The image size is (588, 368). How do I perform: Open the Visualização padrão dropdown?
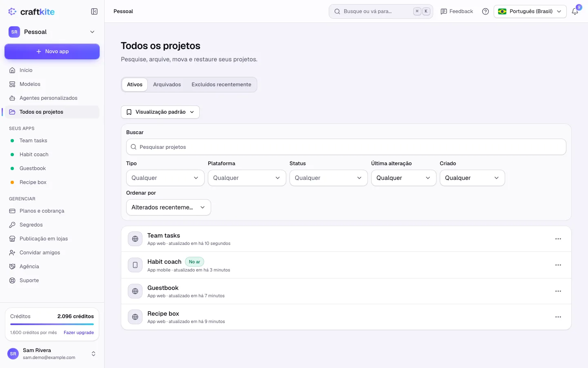160,112
